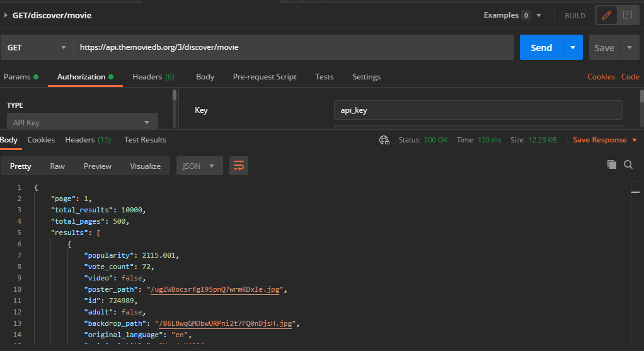This screenshot has height=351, width=644.
Task: Click the "id" value 724989
Action: [121, 301]
